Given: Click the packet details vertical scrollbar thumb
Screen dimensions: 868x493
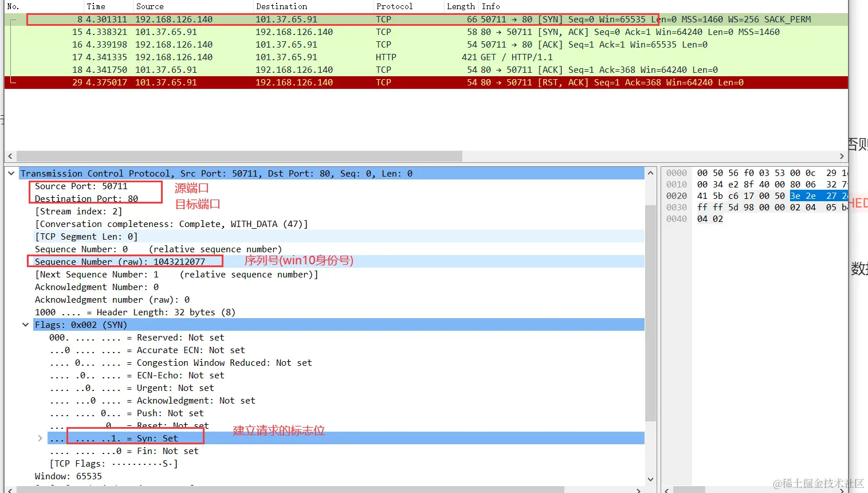Looking at the screenshot, I should coord(650,313).
